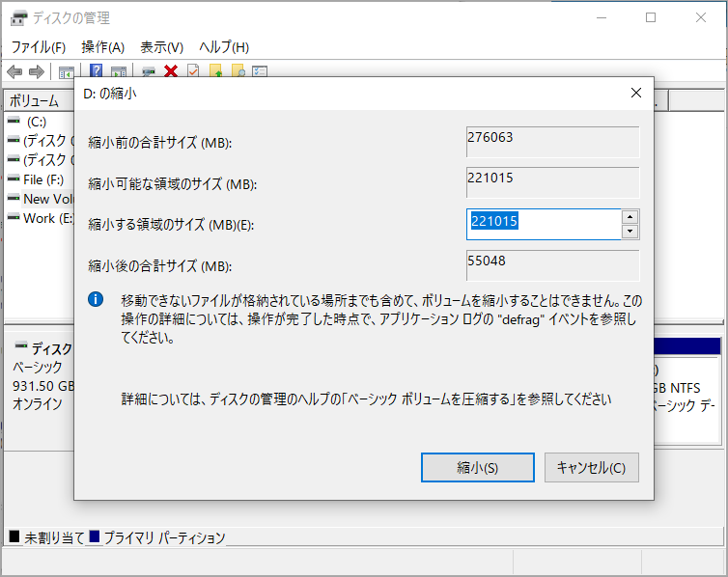Increase shrink size with up spinner arrow
Screen dimensions: 728x577
(630, 217)
